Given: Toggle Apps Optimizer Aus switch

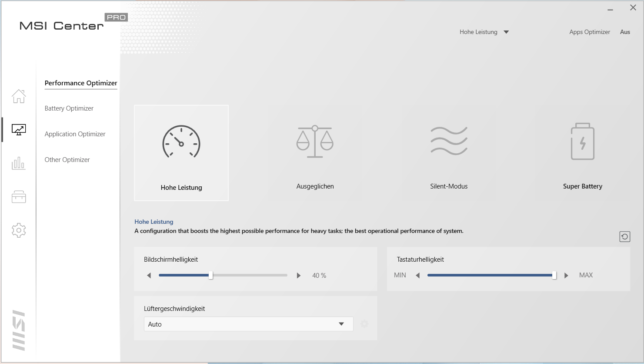Looking at the screenshot, I should 625,32.
